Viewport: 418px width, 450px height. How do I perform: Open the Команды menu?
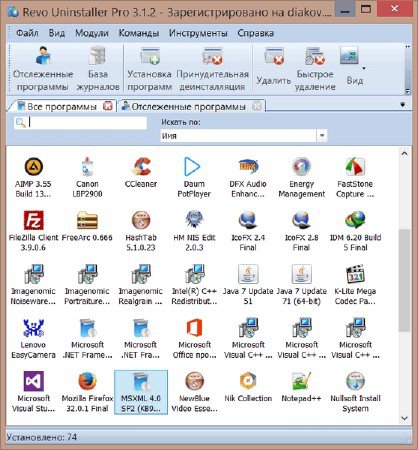click(139, 33)
